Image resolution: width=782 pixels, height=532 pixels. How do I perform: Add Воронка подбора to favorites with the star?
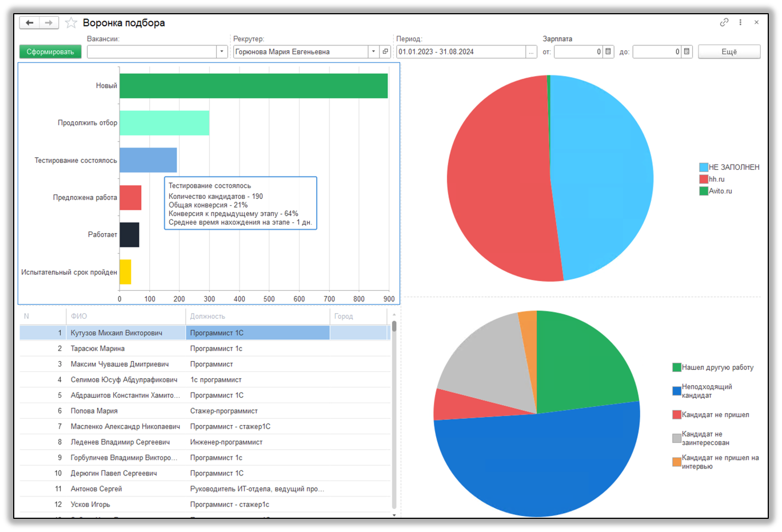point(71,23)
